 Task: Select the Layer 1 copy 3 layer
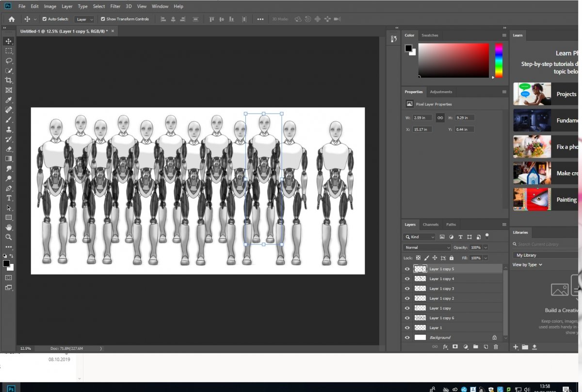pyautogui.click(x=441, y=289)
